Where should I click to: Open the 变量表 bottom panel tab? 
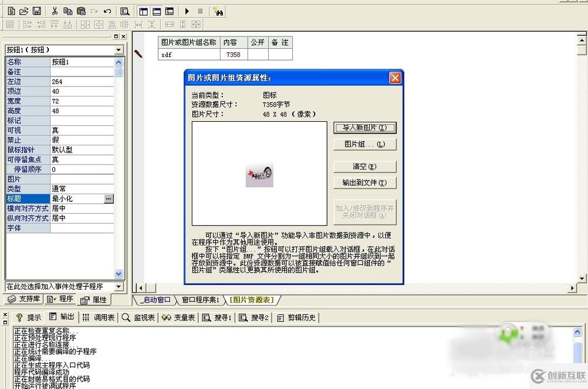179,318
